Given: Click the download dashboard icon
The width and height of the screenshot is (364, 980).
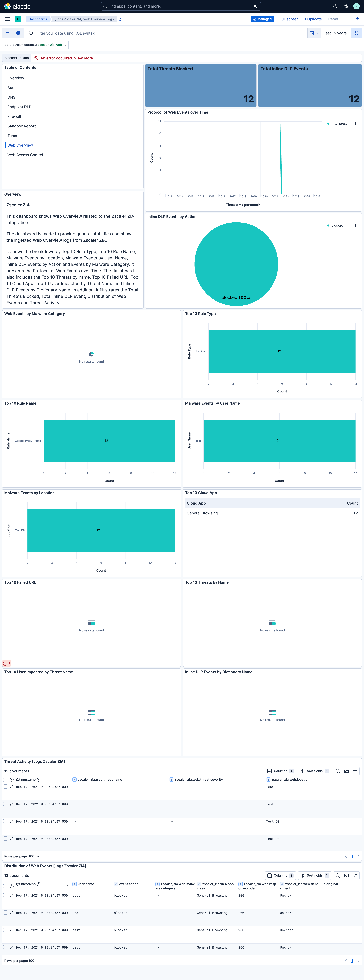Looking at the screenshot, I should [x=347, y=19].
